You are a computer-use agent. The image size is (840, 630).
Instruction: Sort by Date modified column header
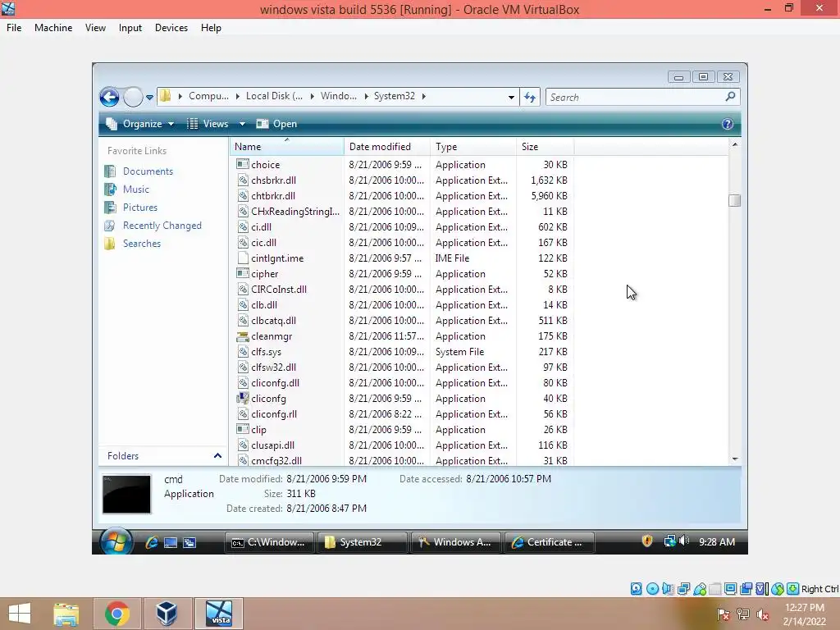click(387, 147)
